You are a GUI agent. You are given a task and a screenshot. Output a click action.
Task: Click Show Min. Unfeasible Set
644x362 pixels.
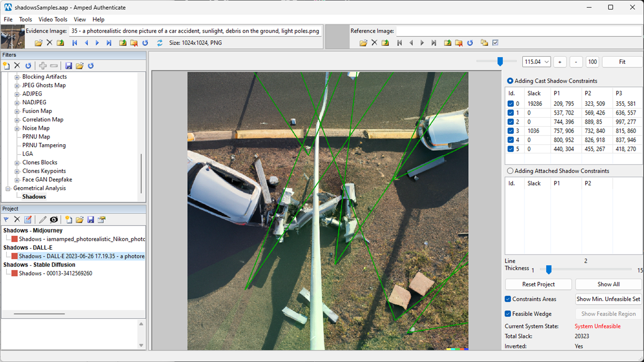608,299
